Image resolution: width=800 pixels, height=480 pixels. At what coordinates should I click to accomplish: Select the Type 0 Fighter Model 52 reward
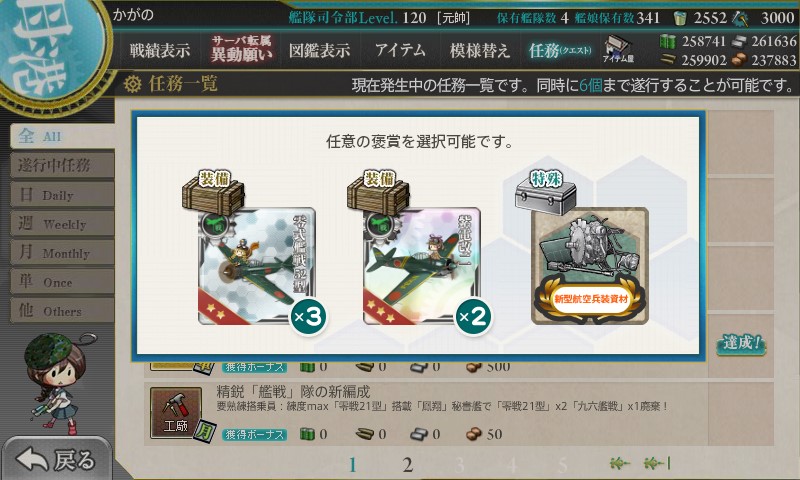pos(257,266)
